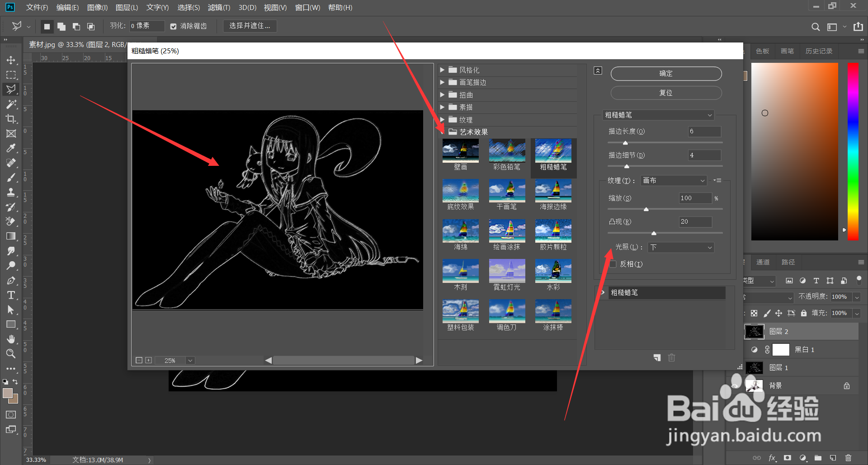Select the Horizontal Type tool

[11, 295]
